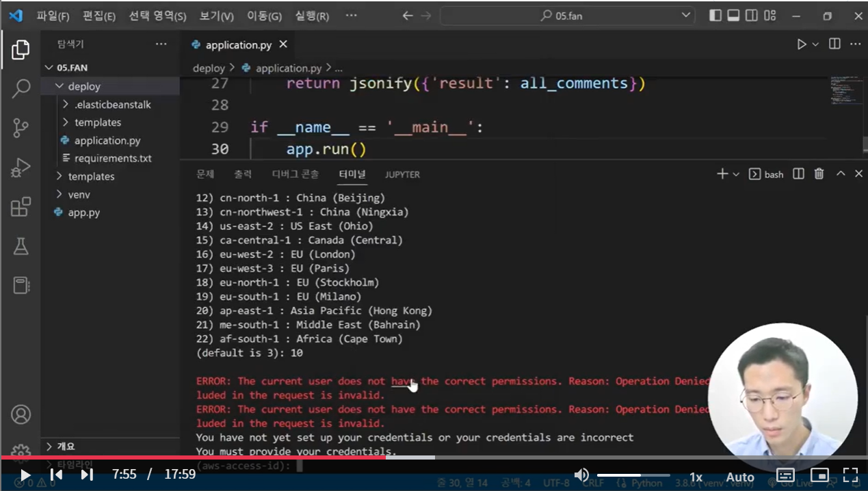The height and width of the screenshot is (491, 868).
Task: Switch to the 출력 panel tab
Action: tap(243, 174)
